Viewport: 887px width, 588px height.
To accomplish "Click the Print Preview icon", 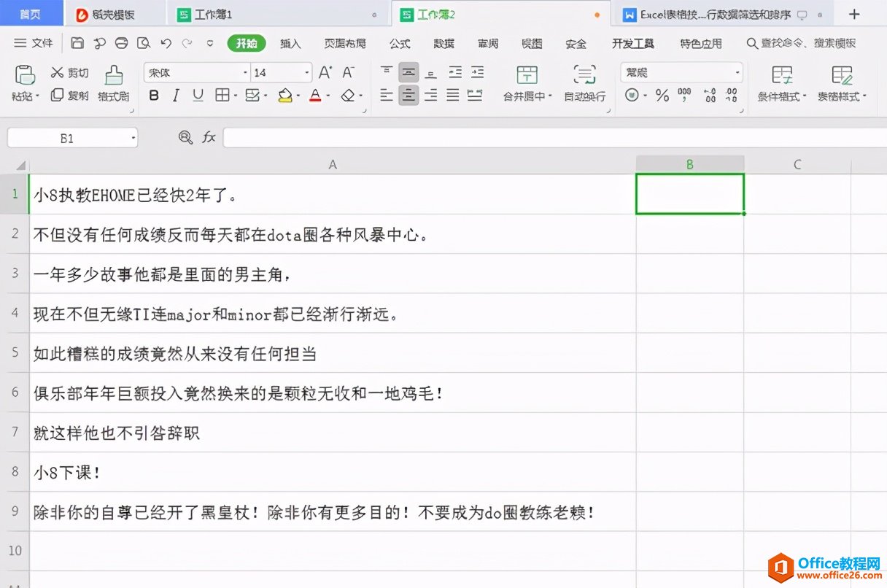I will [x=144, y=44].
